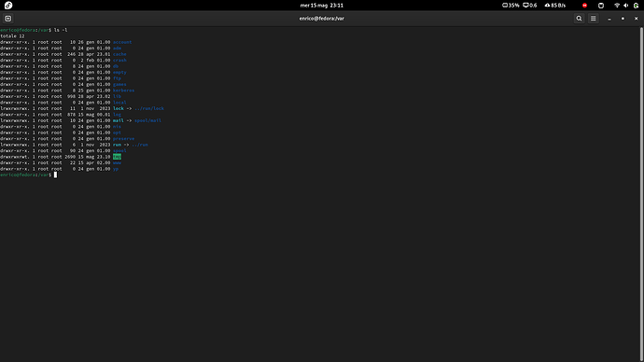This screenshot has height=362, width=644.
Task: Open the terminal hamburger menu
Action: 593,19
